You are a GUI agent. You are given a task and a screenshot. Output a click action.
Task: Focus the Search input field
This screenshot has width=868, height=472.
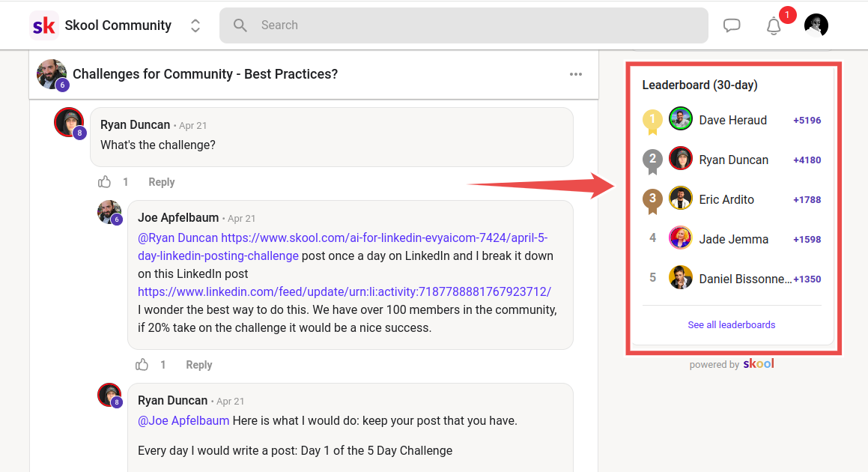coord(464,25)
